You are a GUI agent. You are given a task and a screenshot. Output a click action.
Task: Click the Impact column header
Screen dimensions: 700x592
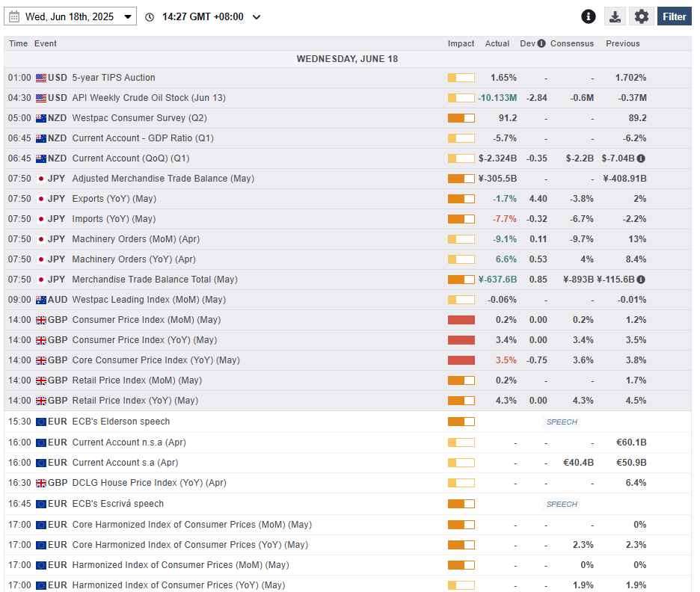461,43
